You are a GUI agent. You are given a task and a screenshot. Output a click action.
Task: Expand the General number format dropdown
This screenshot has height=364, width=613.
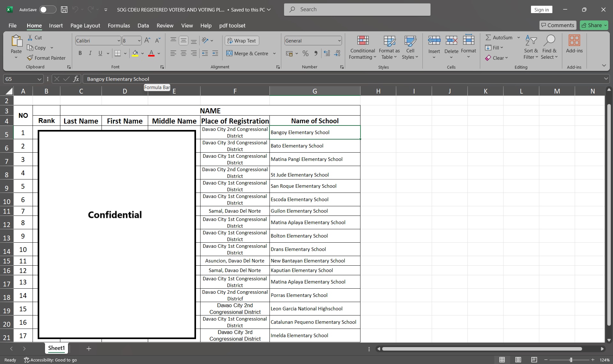(x=339, y=41)
